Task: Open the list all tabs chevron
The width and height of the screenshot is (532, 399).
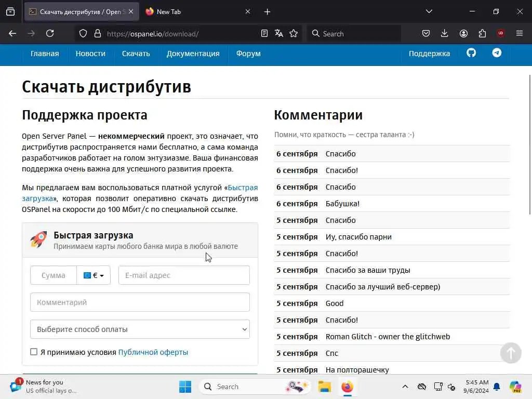Action: [x=429, y=11]
